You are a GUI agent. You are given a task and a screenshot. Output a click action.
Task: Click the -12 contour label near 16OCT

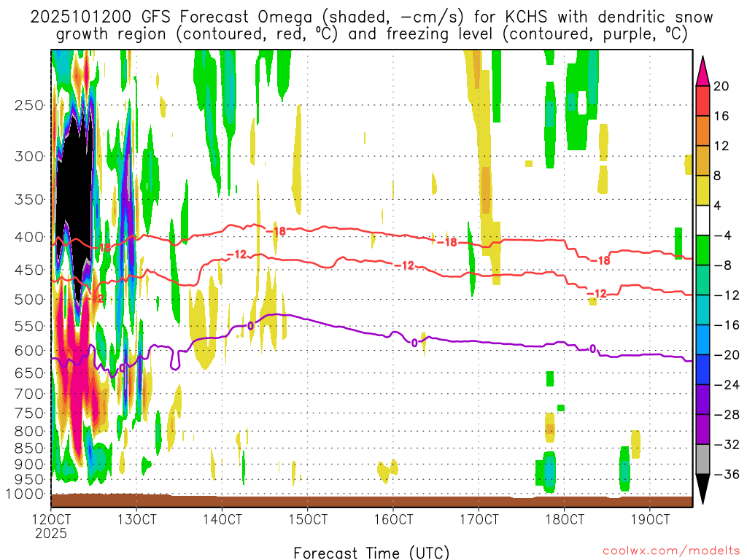(x=404, y=265)
